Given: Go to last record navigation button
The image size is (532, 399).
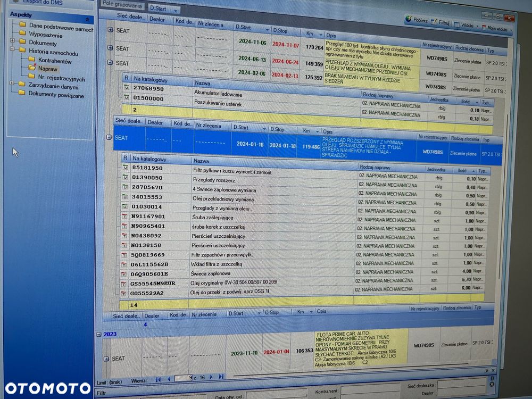Looking at the screenshot, I should tap(221, 377).
